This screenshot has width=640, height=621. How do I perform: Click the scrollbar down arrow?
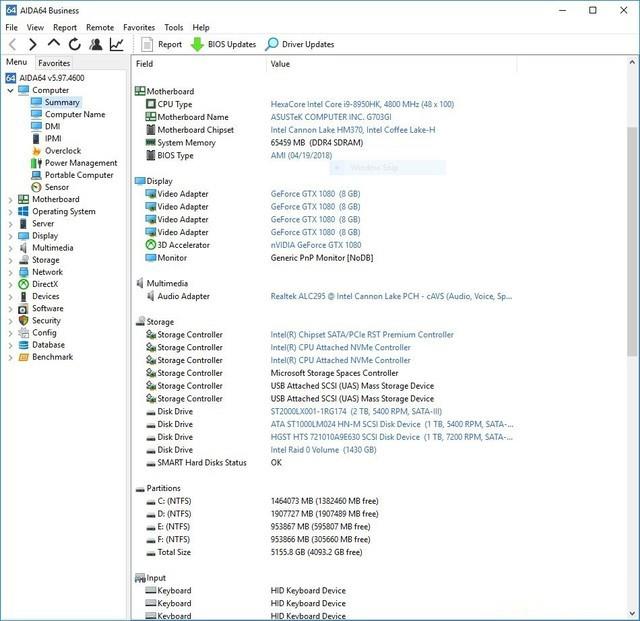click(632, 614)
